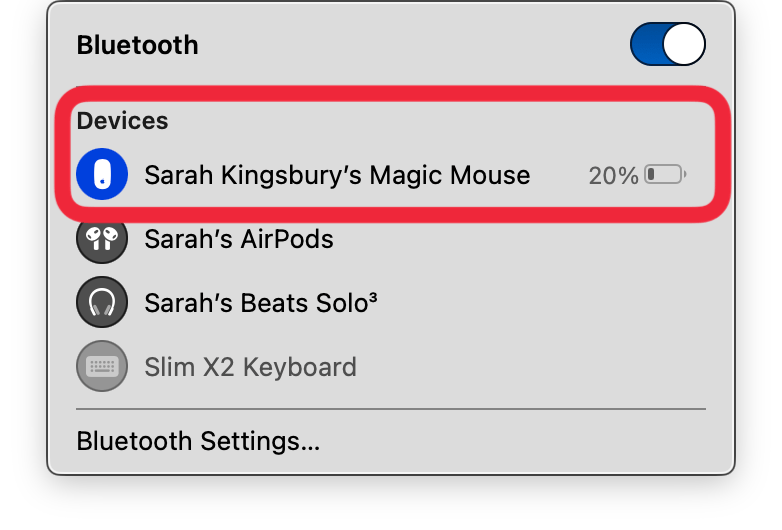Click the white knob of Bluetooth switch
The width and height of the screenshot is (782, 530).
pos(684,45)
